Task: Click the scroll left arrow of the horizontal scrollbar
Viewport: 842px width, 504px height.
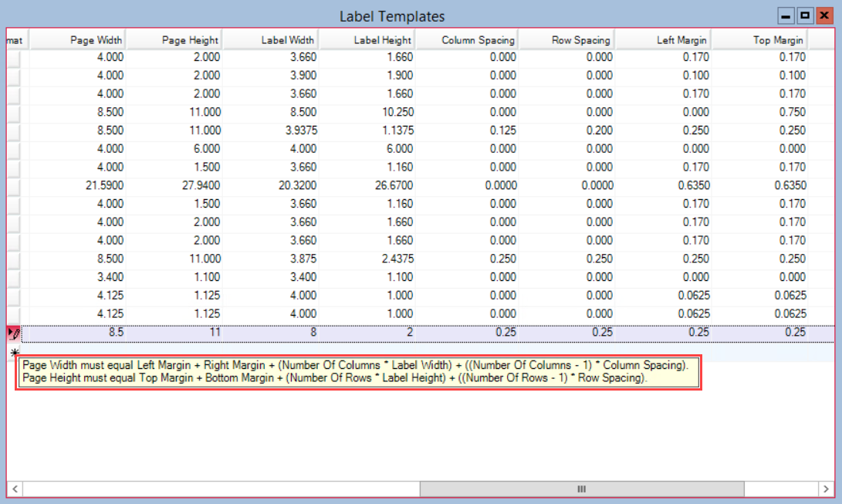Action: (x=15, y=489)
